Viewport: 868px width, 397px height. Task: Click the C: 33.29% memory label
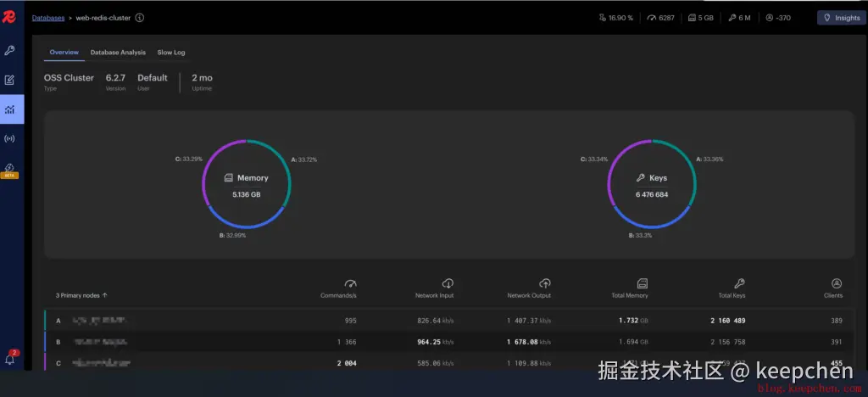coord(189,159)
